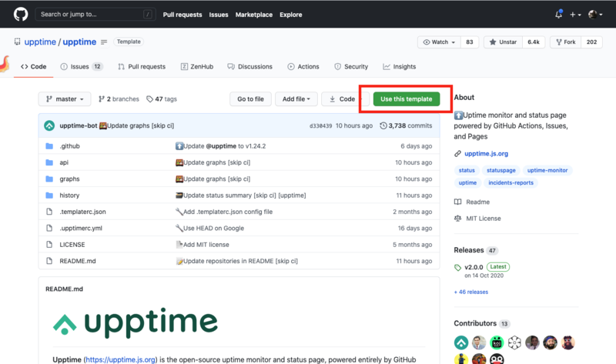This screenshot has width=616, height=364.
Task: View the 3,738 commits history
Action: 406,125
